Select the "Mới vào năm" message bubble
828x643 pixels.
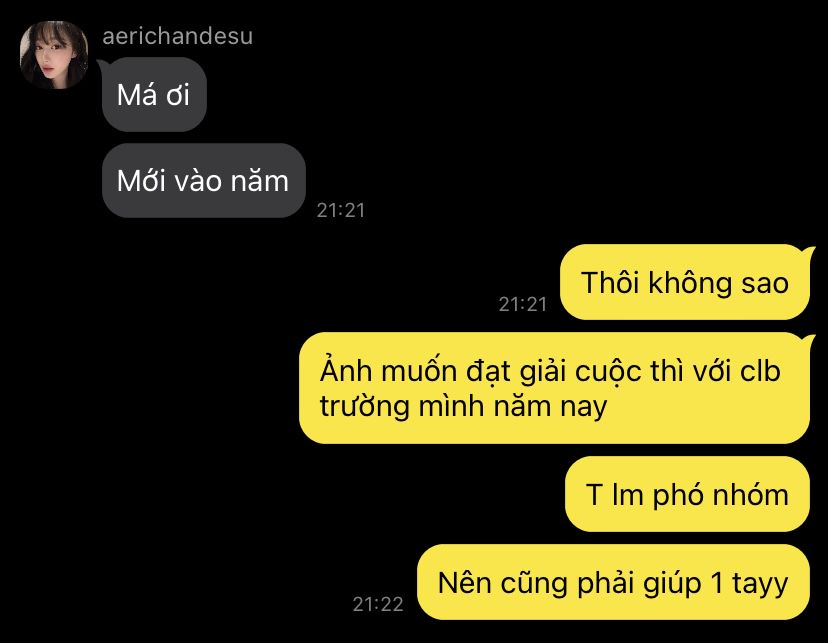[x=204, y=181]
